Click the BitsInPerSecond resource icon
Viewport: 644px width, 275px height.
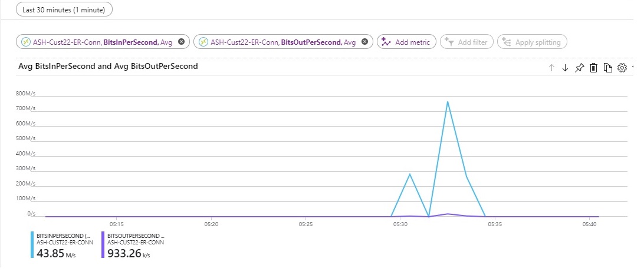click(27, 42)
